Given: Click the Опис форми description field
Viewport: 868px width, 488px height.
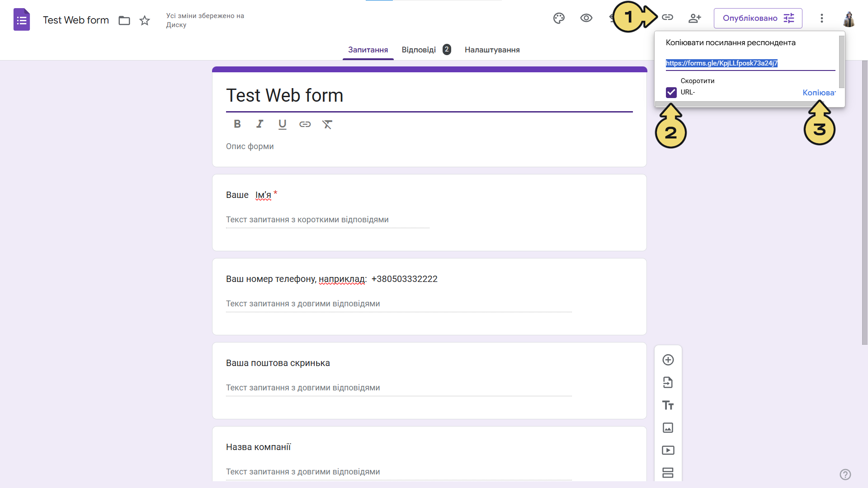Looking at the screenshot, I should (250, 146).
